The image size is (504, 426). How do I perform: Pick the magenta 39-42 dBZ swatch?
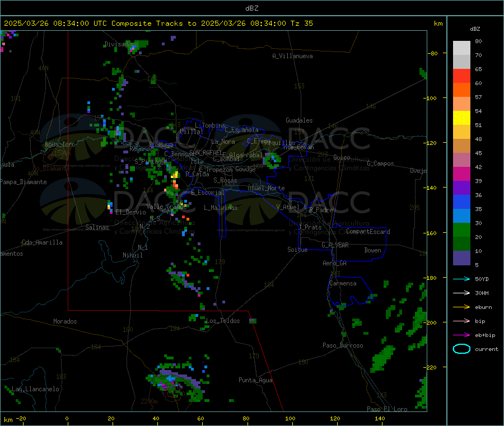point(461,174)
